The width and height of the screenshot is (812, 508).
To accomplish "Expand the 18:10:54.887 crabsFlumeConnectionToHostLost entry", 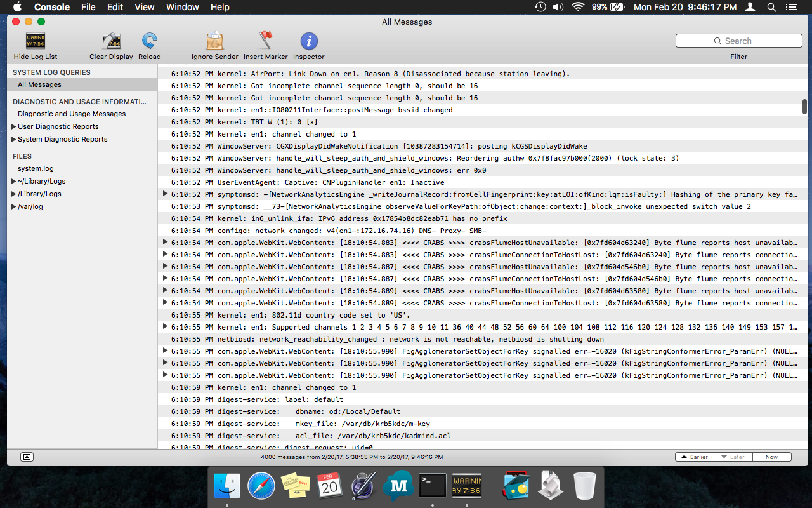I will point(166,278).
